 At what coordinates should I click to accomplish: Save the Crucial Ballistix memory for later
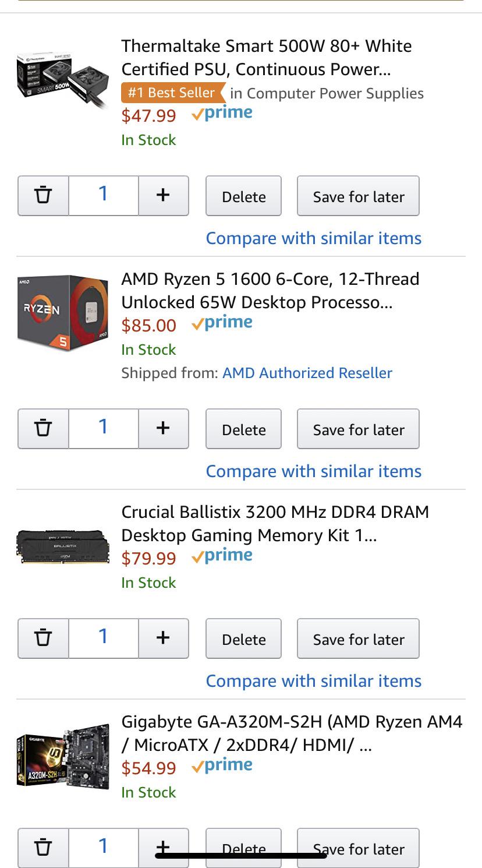tap(358, 638)
